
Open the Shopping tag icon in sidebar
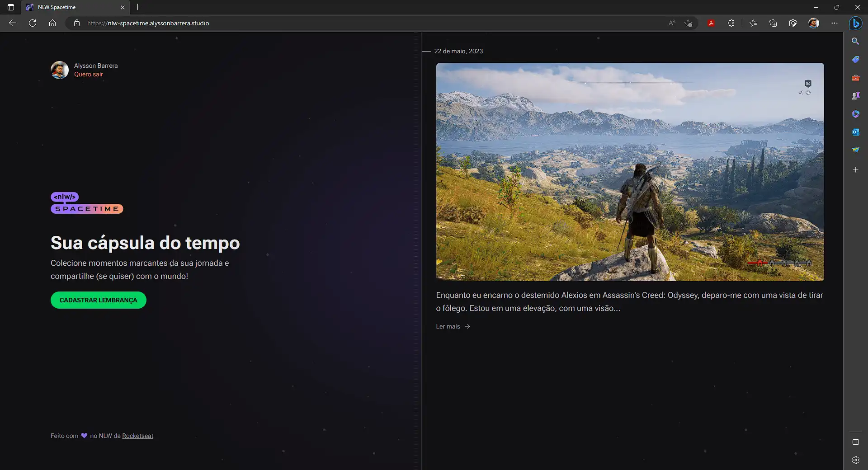coord(856,59)
